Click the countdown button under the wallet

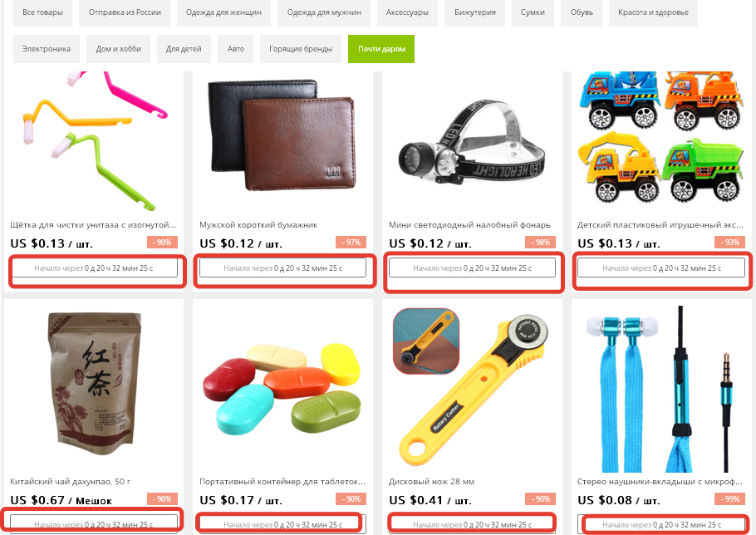(282, 268)
